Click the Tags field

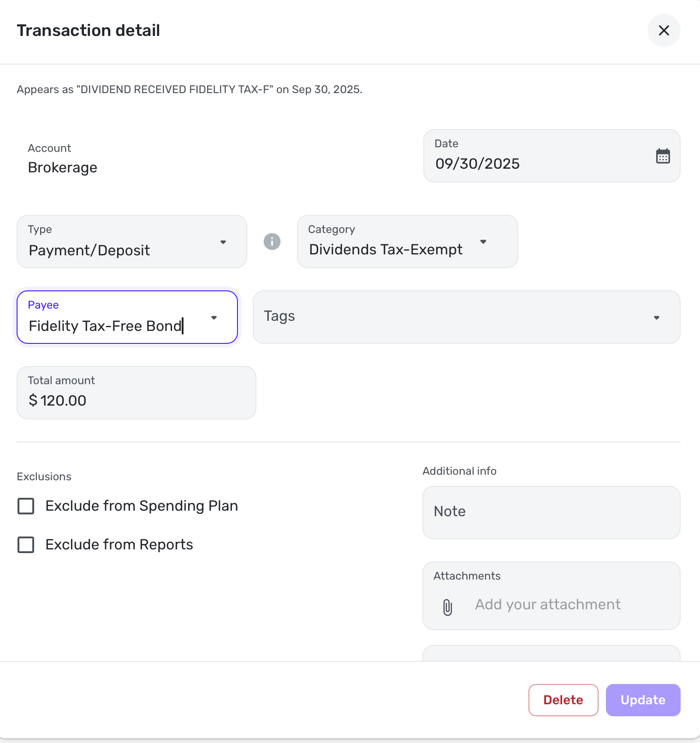452,317
